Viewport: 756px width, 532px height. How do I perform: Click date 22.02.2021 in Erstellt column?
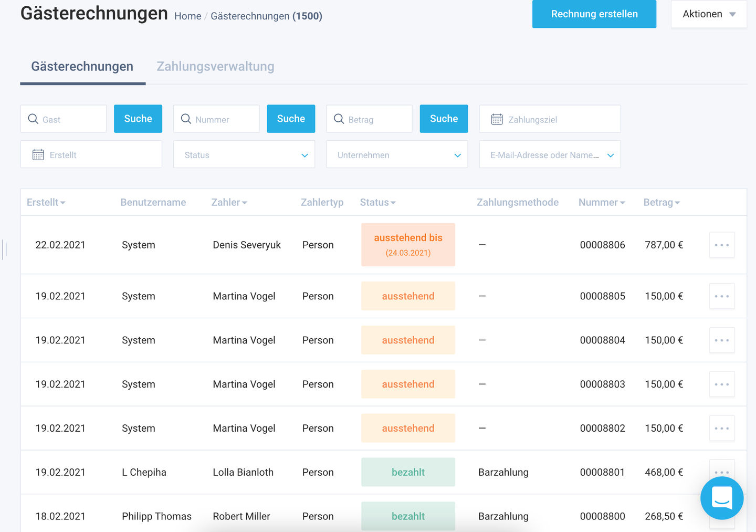[60, 245]
